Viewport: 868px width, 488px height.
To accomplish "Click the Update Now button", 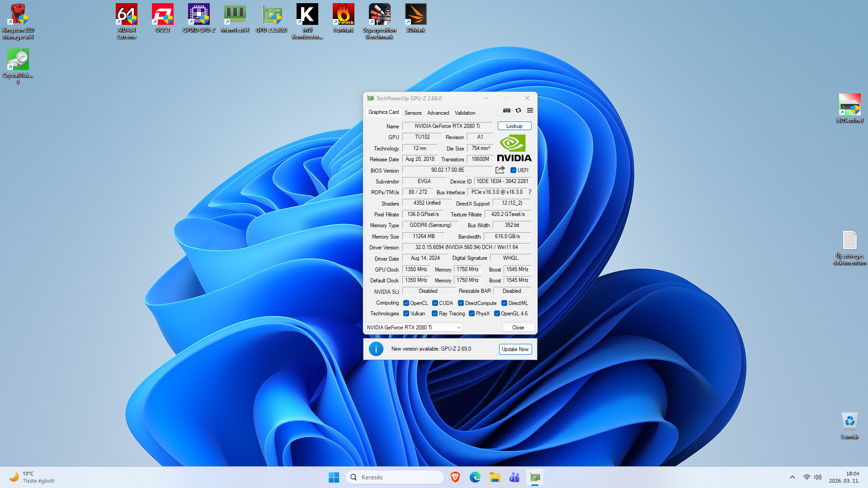I will point(515,349).
